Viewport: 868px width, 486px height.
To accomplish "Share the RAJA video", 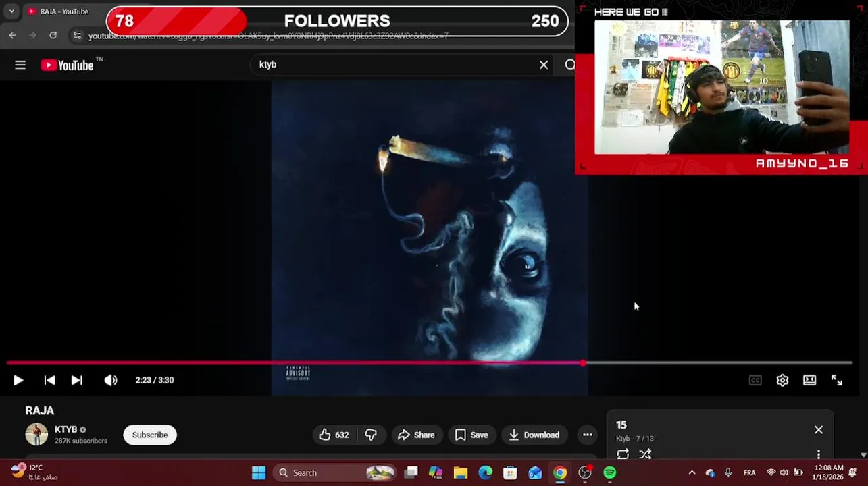I will [416, 435].
